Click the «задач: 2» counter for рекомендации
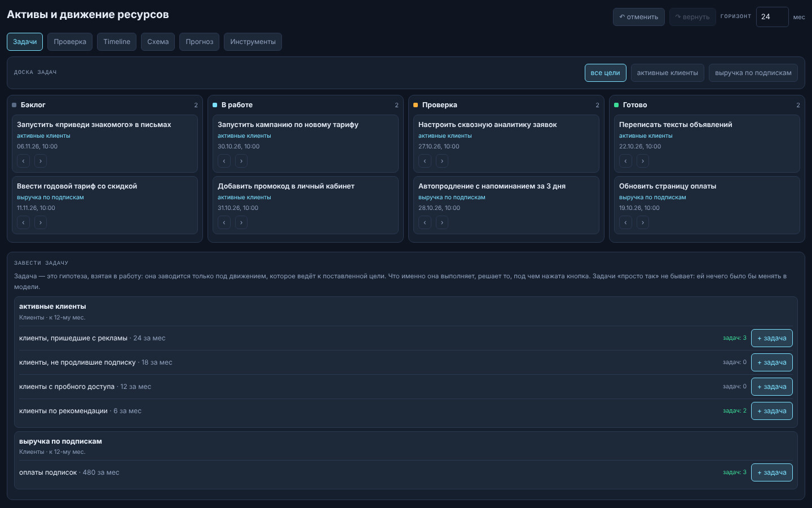The image size is (812, 508). pos(735,411)
